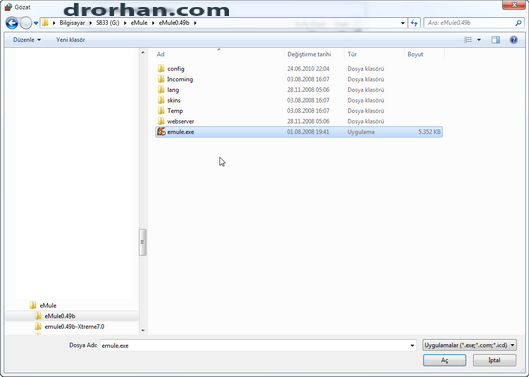Select the config folder icon
This screenshot has height=377, width=529.
[x=161, y=69]
